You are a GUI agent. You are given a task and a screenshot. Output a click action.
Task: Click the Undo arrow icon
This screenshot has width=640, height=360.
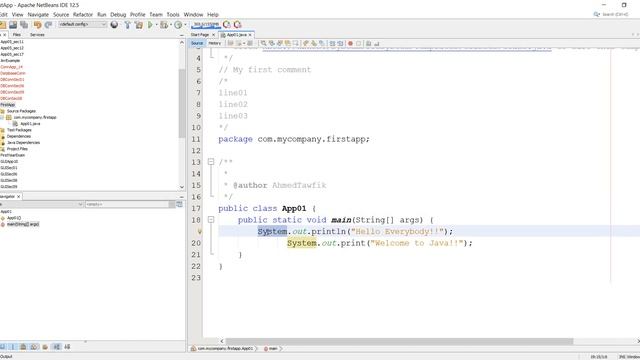pyautogui.click(x=38, y=25)
